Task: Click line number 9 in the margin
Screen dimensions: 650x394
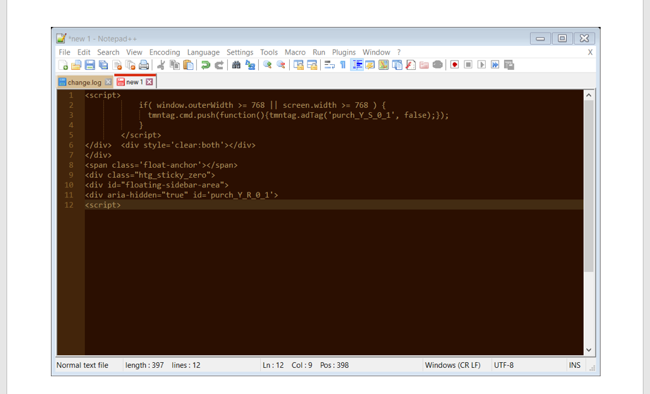Action: point(71,175)
